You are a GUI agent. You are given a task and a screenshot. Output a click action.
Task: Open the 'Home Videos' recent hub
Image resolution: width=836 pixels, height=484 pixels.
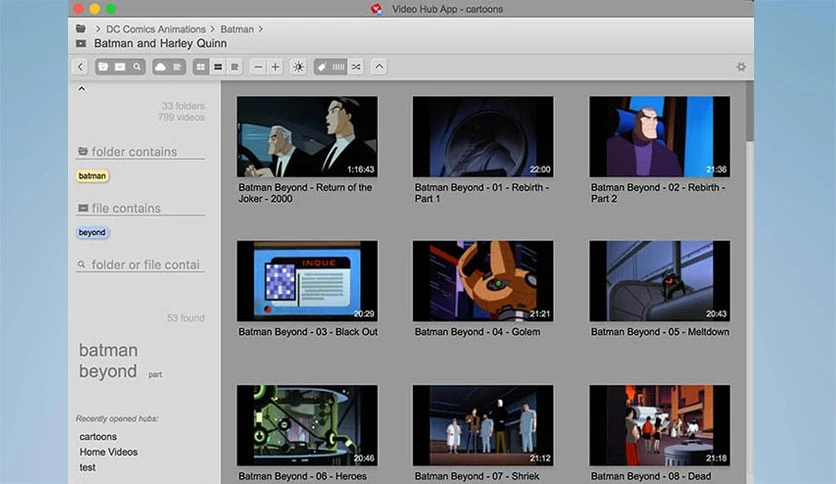click(x=108, y=452)
